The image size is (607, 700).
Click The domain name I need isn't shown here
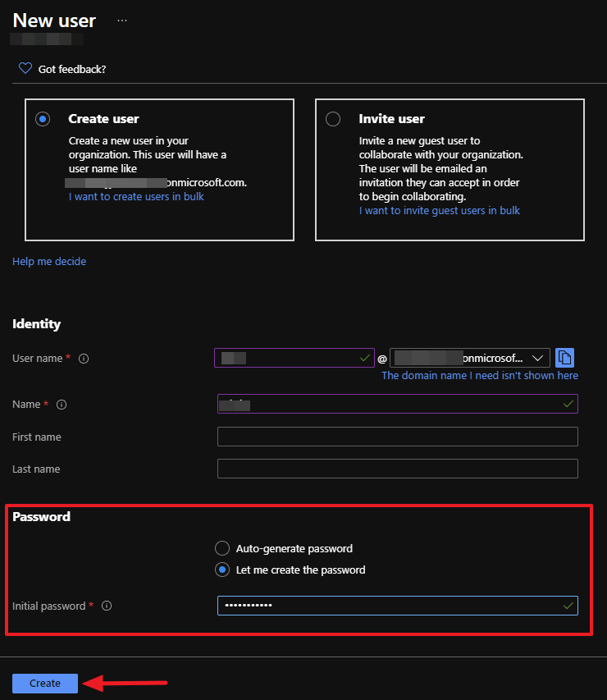point(479,376)
